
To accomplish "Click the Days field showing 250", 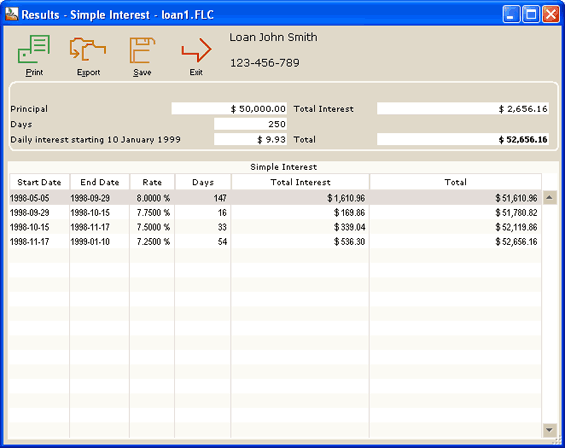I will [x=250, y=124].
